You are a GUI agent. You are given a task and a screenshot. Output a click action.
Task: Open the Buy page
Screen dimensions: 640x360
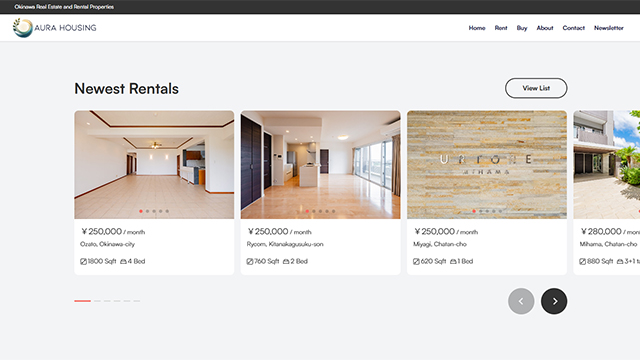tap(522, 28)
